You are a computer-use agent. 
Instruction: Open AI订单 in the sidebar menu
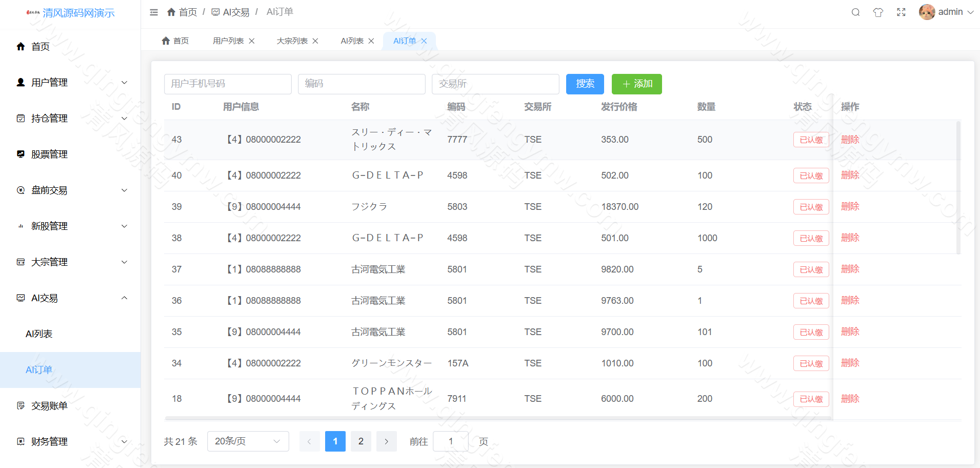click(70, 370)
